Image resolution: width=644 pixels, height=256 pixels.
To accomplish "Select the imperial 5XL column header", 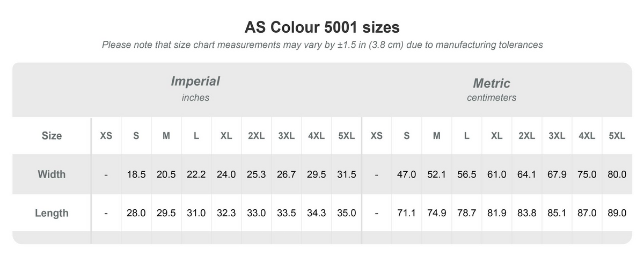I will [x=347, y=136].
